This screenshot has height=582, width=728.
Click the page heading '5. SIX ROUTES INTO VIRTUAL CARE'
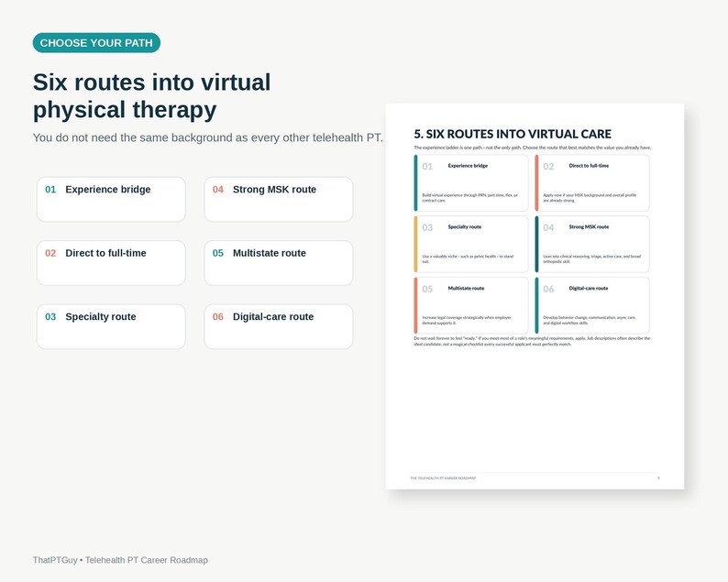[x=513, y=134]
